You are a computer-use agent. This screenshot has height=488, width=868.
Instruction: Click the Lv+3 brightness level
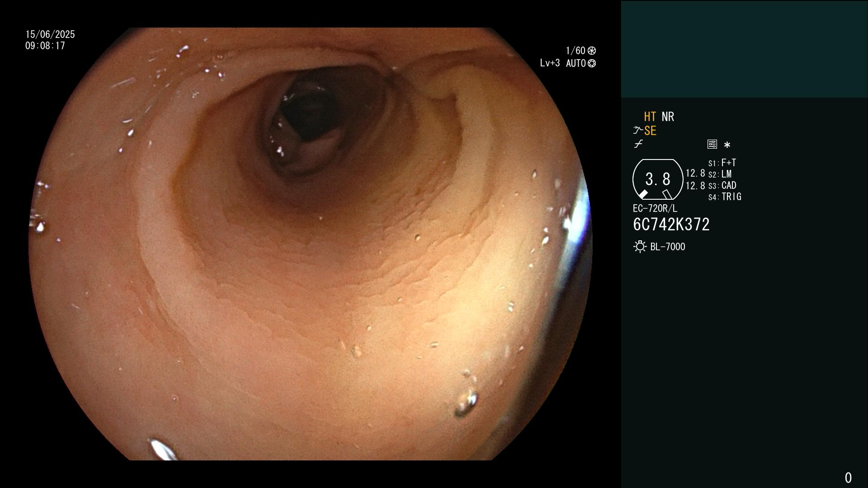(550, 63)
